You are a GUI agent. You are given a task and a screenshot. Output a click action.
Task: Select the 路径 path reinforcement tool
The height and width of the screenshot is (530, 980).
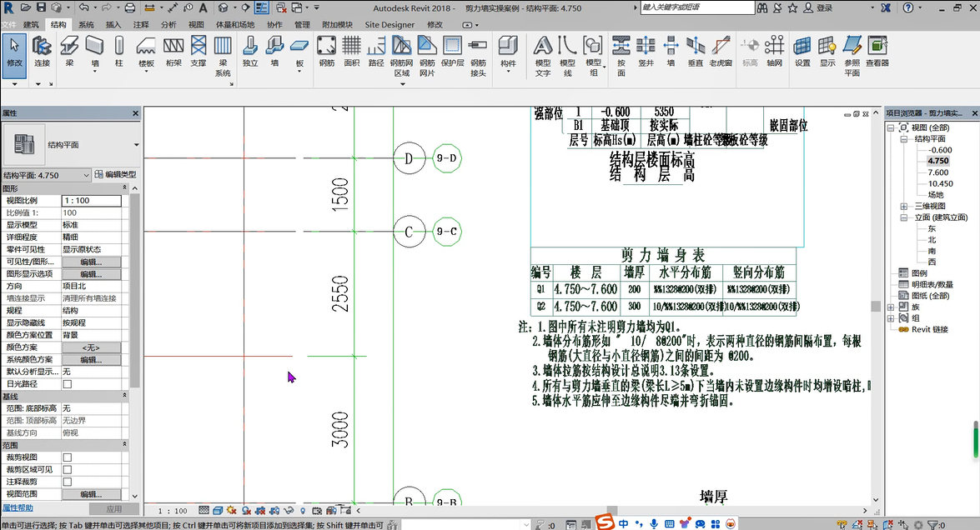coord(376,51)
